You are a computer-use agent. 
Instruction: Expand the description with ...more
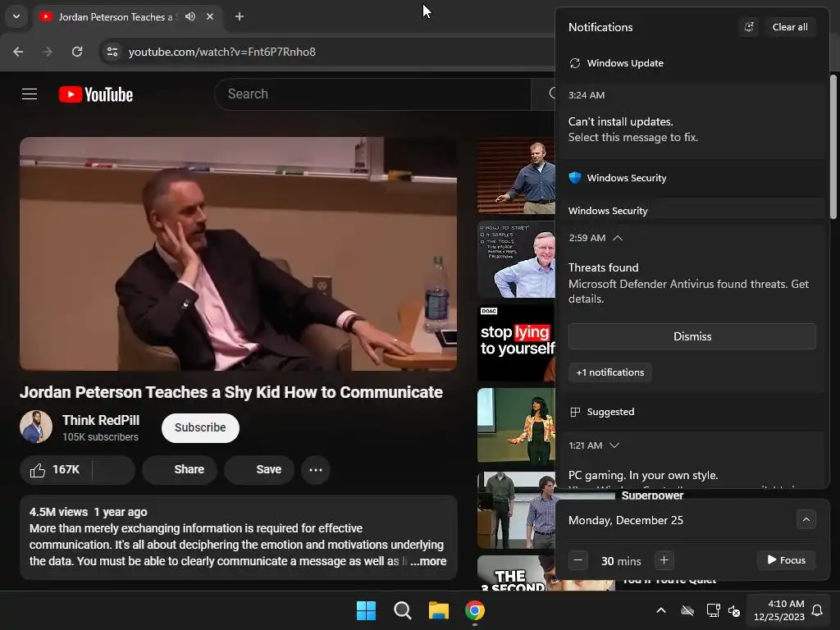coord(428,561)
